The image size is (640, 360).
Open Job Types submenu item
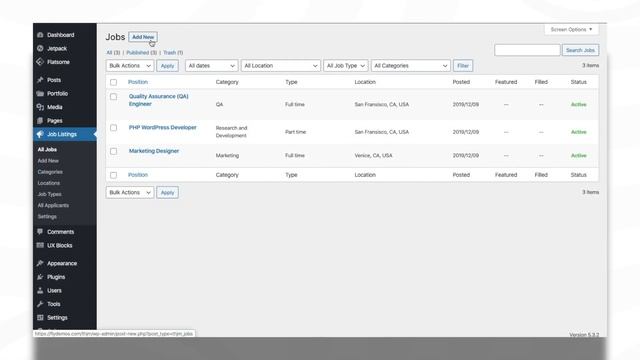coord(49,194)
